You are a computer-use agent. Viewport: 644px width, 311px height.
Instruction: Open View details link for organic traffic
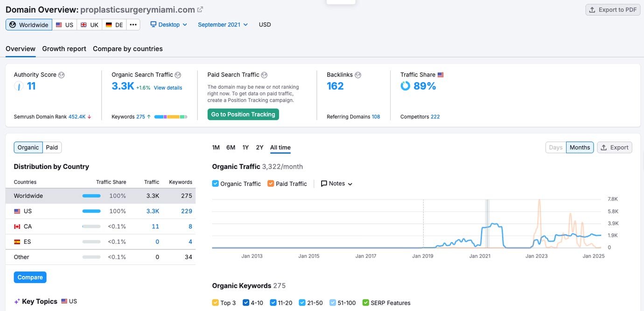tap(168, 88)
